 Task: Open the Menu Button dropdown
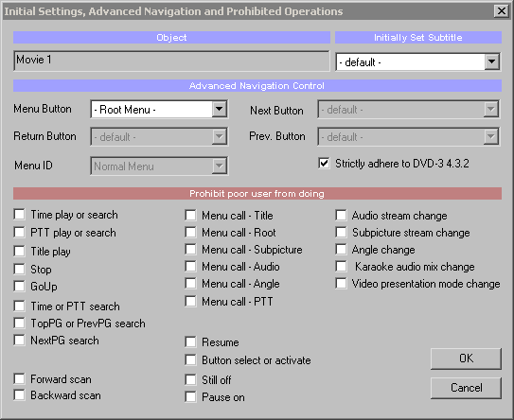pos(219,109)
